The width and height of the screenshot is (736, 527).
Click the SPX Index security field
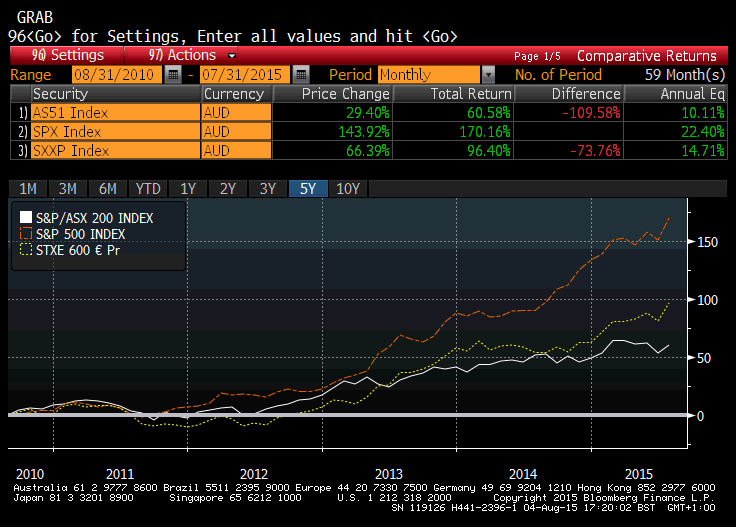[115, 131]
